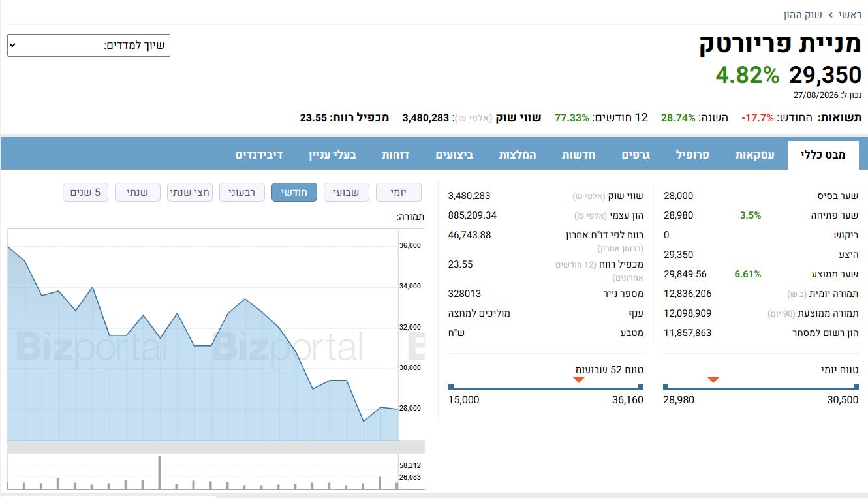Choose the חודשי chart range
This screenshot has width=868, height=498.
294,193
